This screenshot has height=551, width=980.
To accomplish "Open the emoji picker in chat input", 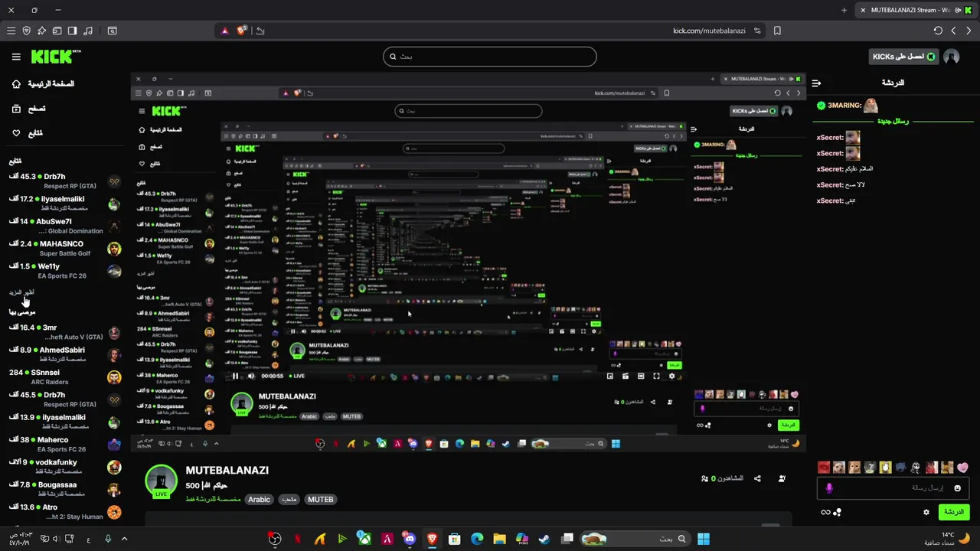I will pyautogui.click(x=957, y=487).
